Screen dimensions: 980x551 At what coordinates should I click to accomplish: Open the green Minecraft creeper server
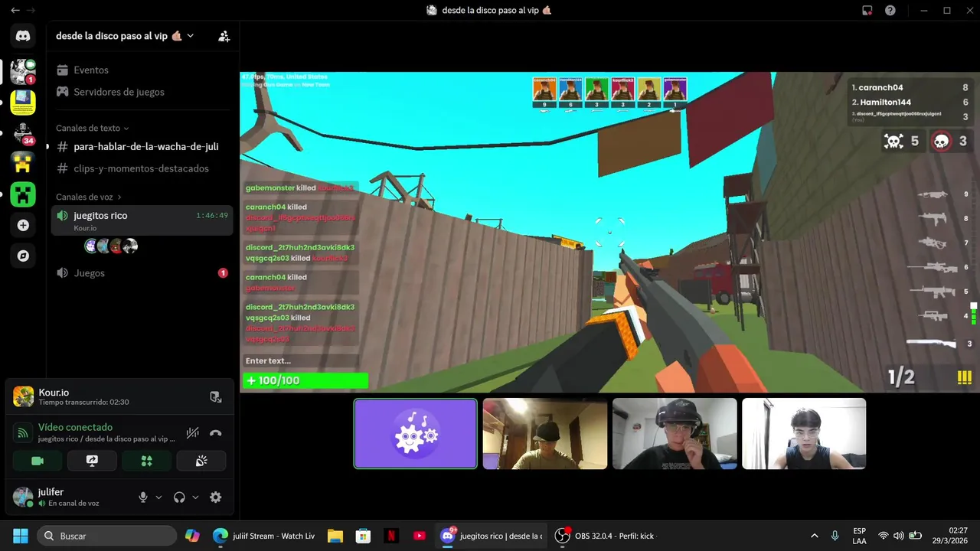click(x=23, y=194)
